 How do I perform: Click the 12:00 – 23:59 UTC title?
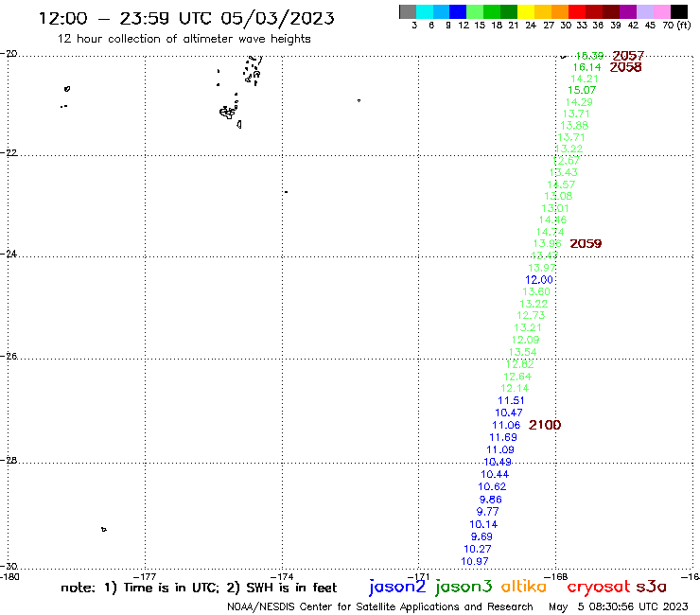186,18
